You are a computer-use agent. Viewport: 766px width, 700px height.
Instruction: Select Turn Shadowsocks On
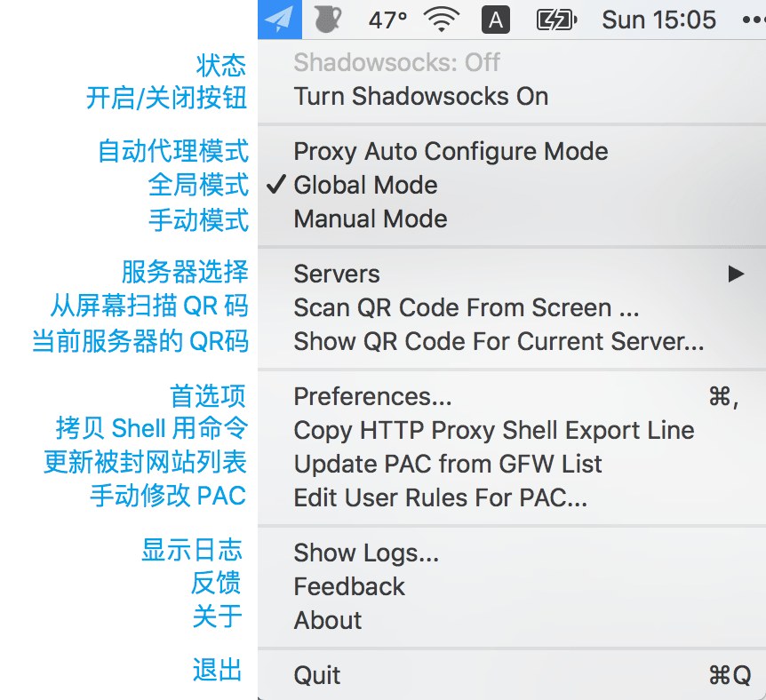512,96
